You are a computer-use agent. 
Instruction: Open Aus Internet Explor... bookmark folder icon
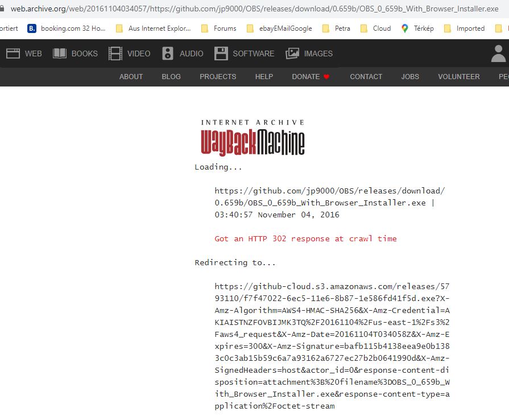coord(119,28)
